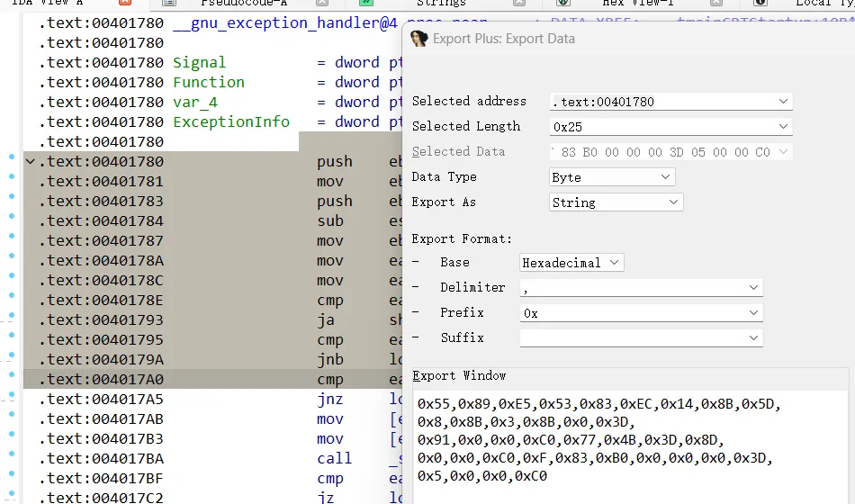Expand the Delimiter combo box arrow
855x504 pixels.
(753, 288)
